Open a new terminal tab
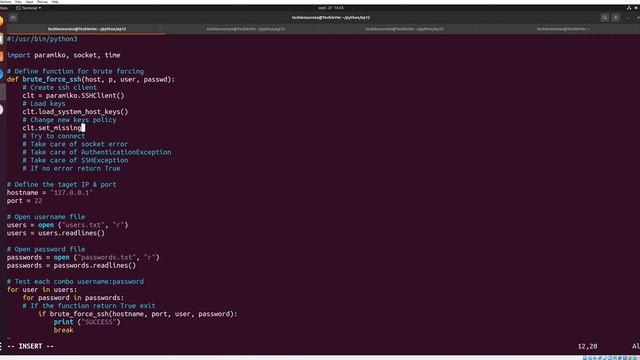Image resolution: width=640 pixels, height=360 pixels. tap(13, 18)
